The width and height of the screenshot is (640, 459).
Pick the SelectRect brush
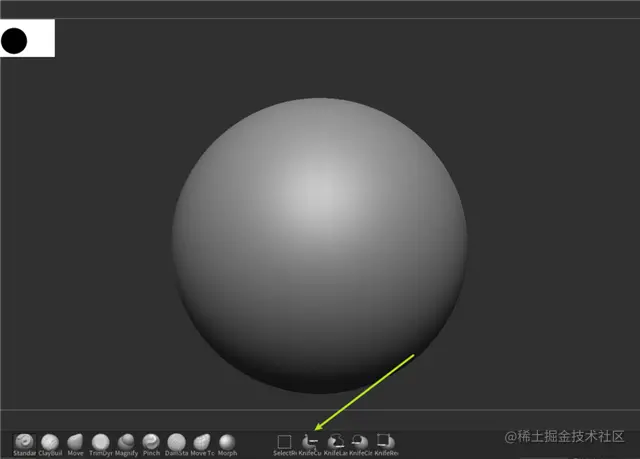point(284,445)
